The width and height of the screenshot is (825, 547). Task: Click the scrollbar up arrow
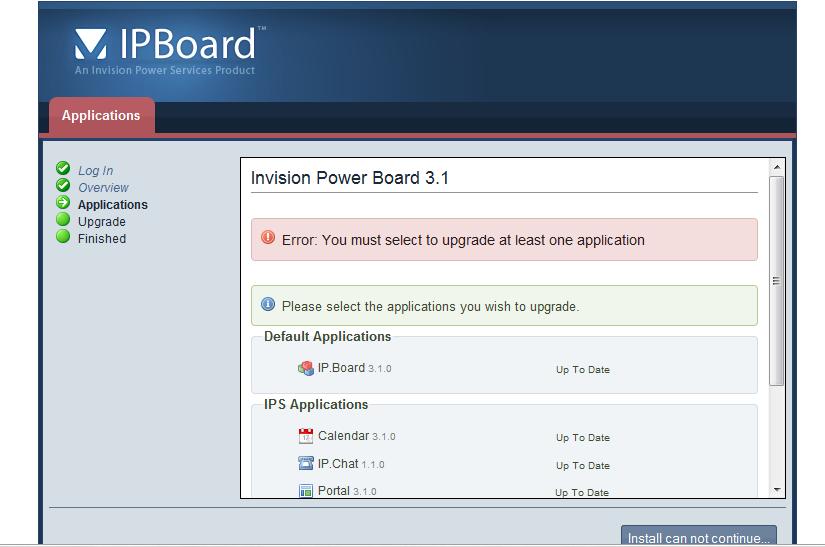[777, 167]
